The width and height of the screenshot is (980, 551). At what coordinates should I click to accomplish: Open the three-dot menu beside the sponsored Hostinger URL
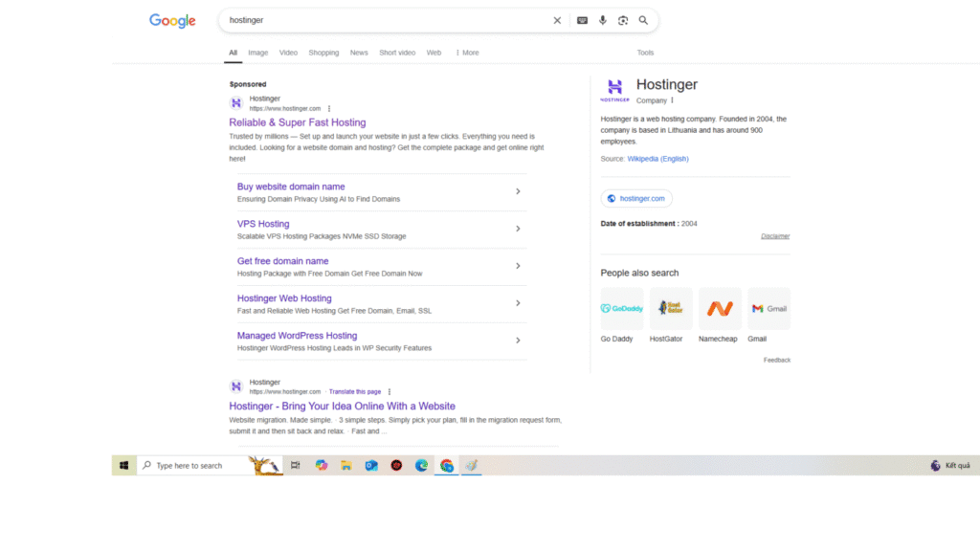coord(329,109)
